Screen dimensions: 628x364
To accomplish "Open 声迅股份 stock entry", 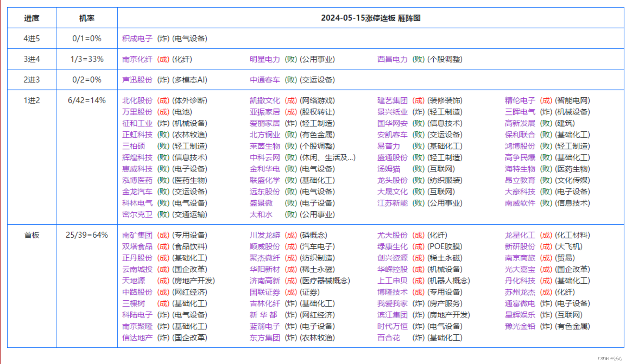I will point(137,80).
